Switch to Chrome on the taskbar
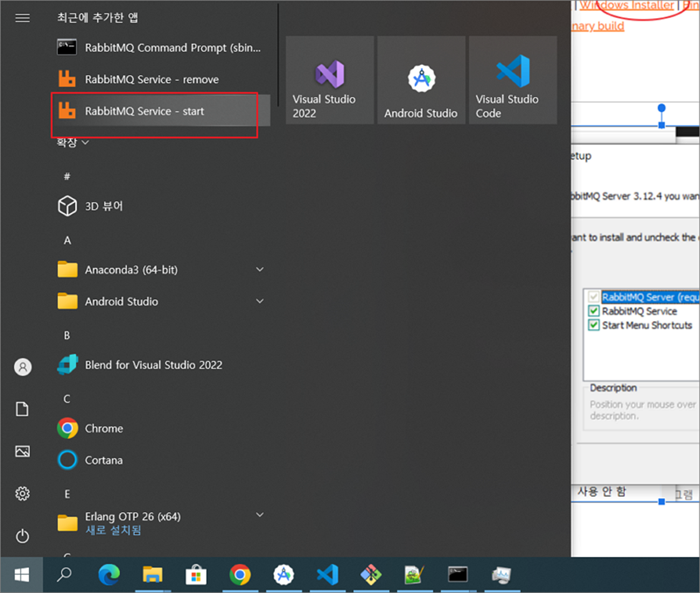Viewport: 700px width, 593px height. pyautogui.click(x=240, y=575)
